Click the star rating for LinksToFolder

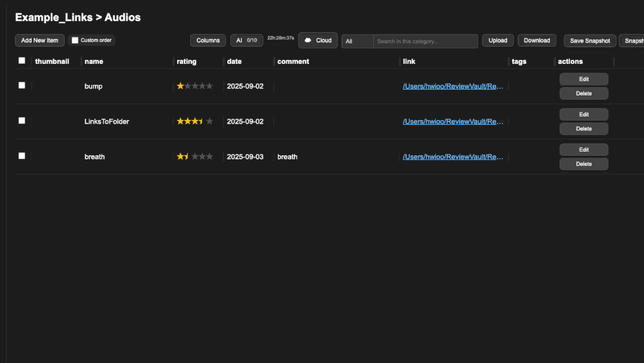[x=194, y=121]
